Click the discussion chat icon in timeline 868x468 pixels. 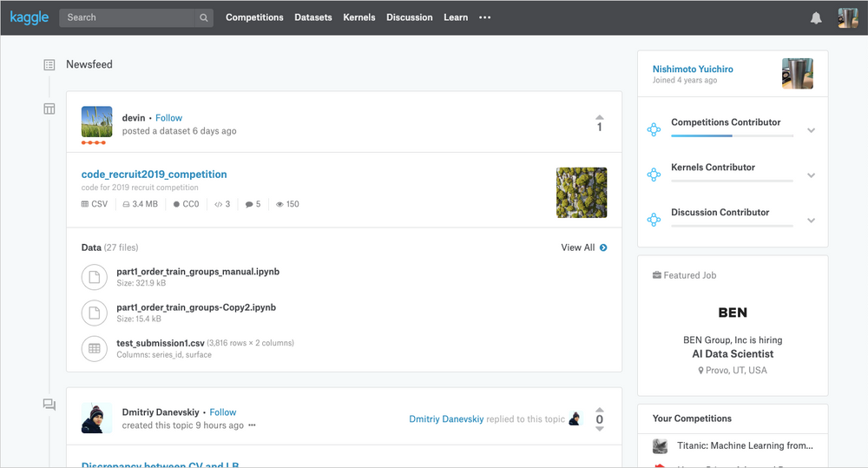[x=49, y=405]
